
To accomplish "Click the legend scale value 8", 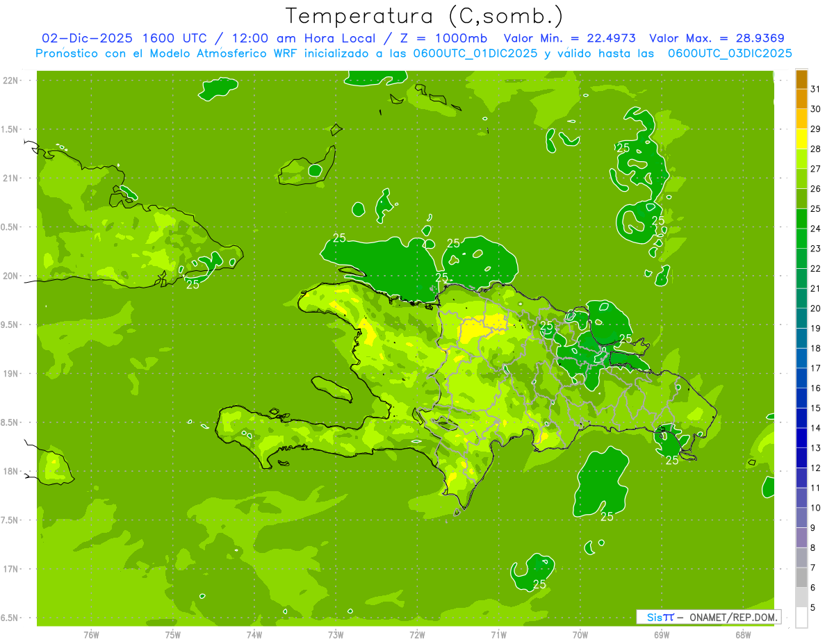I will pyautogui.click(x=813, y=547).
